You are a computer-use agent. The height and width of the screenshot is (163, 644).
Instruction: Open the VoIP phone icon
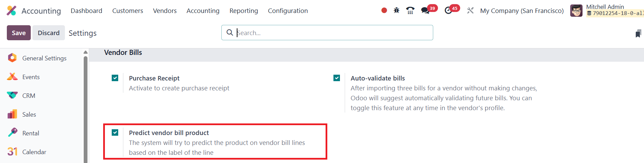(410, 11)
